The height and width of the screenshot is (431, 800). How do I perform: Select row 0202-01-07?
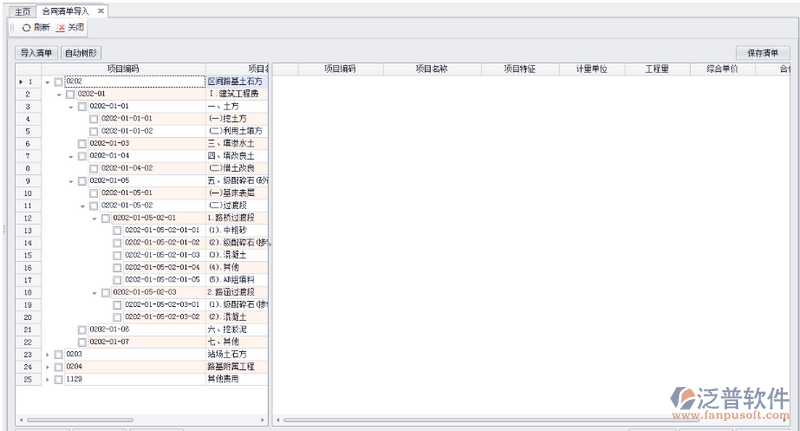tap(142, 342)
